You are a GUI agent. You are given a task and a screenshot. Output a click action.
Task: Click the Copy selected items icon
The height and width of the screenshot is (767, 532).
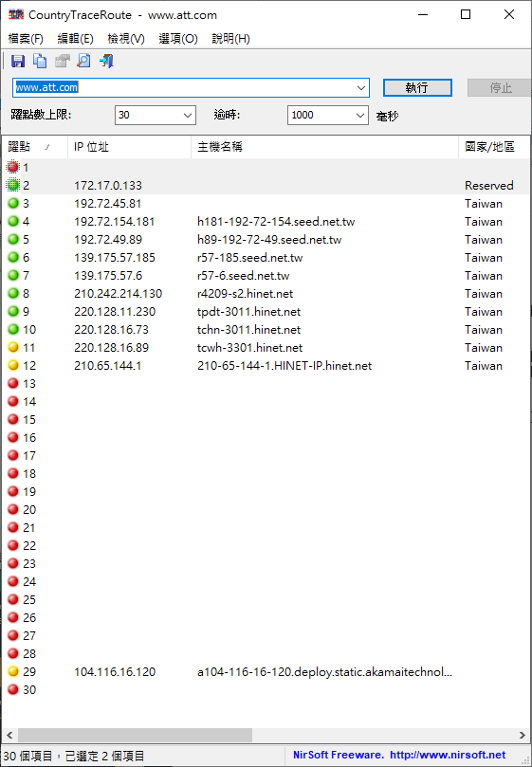pos(40,61)
